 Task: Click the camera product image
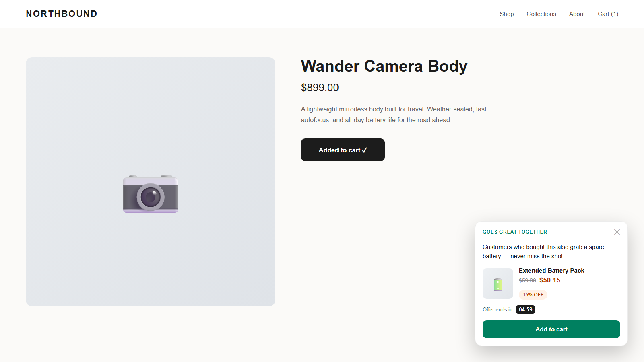pyautogui.click(x=151, y=182)
